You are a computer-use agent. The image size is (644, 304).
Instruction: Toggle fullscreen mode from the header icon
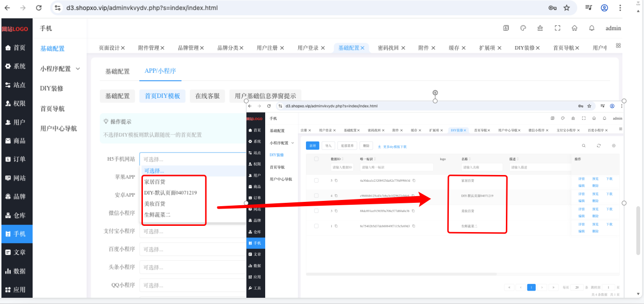click(x=557, y=28)
